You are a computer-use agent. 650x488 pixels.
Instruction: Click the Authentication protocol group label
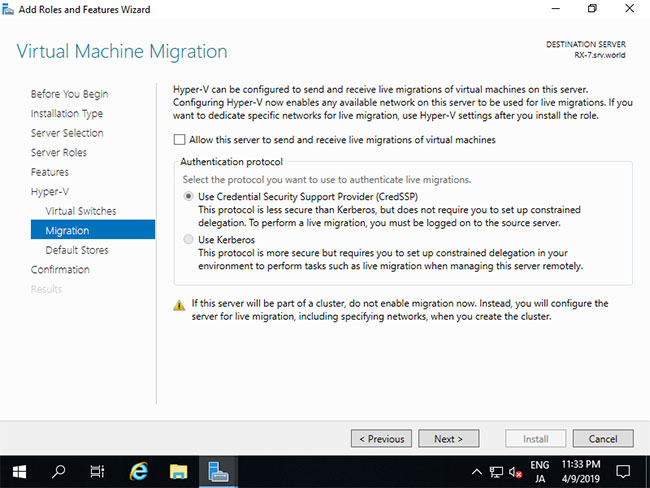(x=231, y=162)
